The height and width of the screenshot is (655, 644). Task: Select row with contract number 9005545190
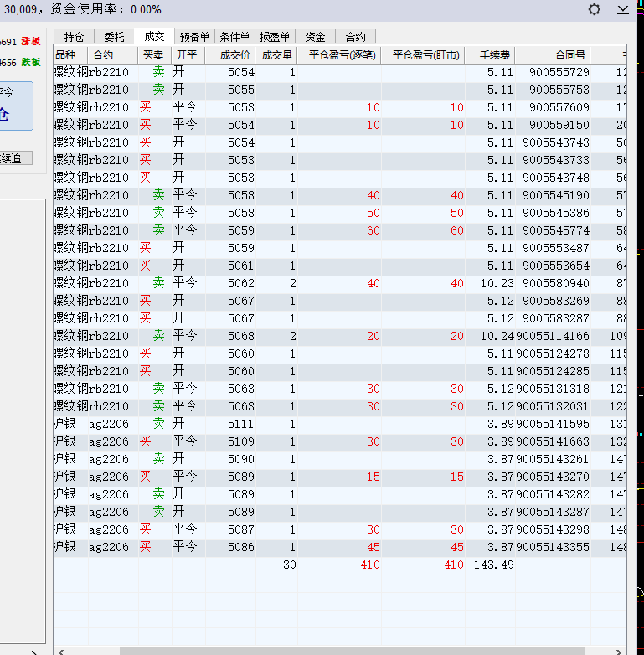339,195
